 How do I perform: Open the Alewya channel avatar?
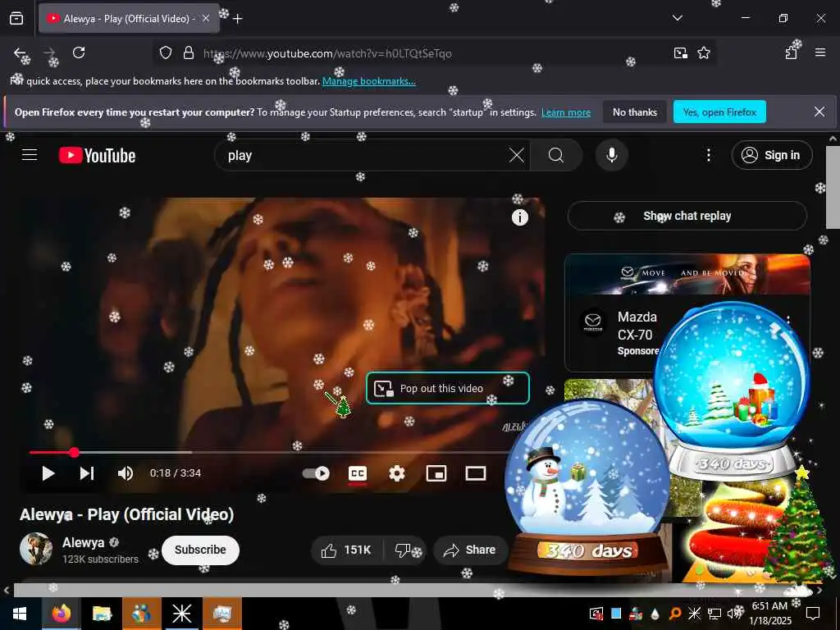(x=36, y=549)
